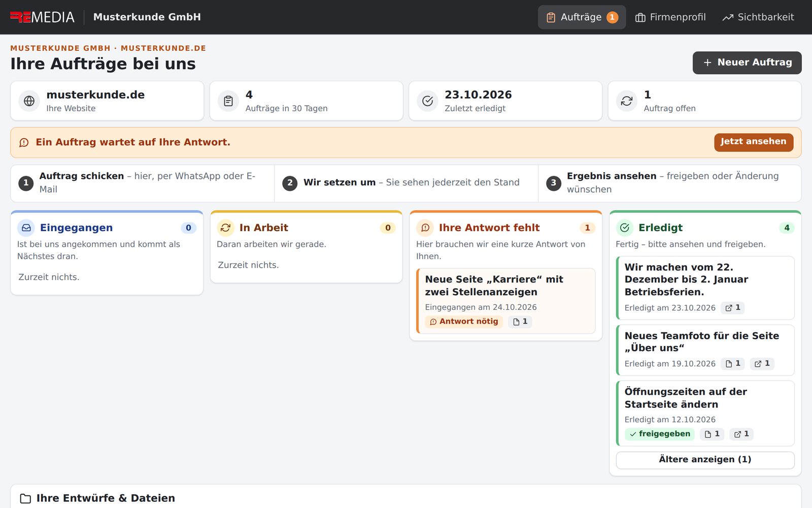812x508 pixels.
Task: Click the folder icon at Ihre Entwürfe & Dateien
Action: click(25, 499)
